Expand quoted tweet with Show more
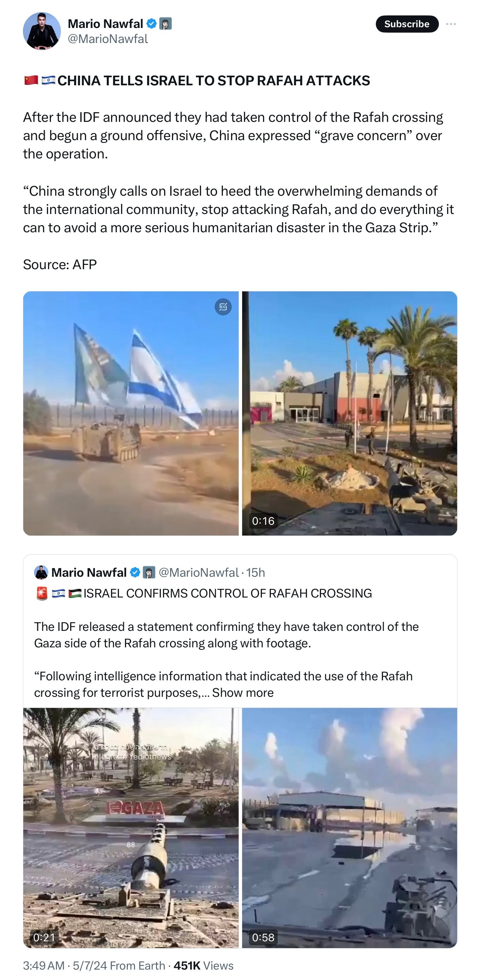This screenshot has width=479, height=980. click(243, 693)
